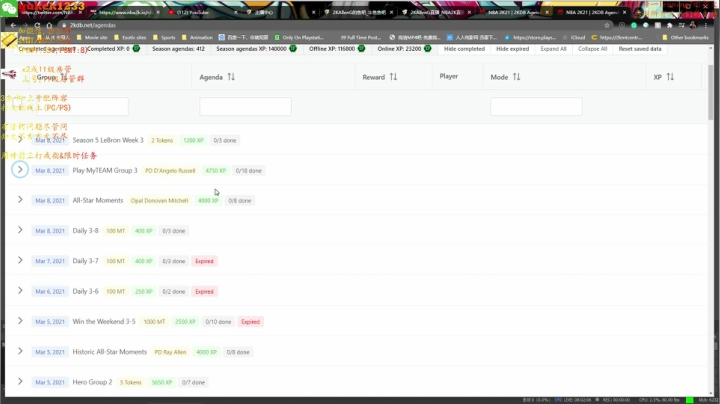Screen dimensions: 720x404
Task: Open Animation bookmark folder
Action: click(x=197, y=38)
